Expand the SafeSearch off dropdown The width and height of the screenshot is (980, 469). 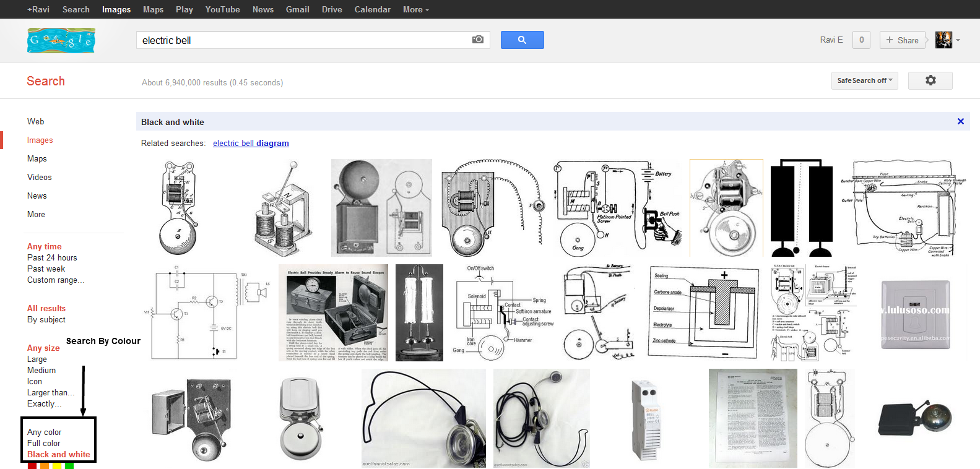coord(864,80)
